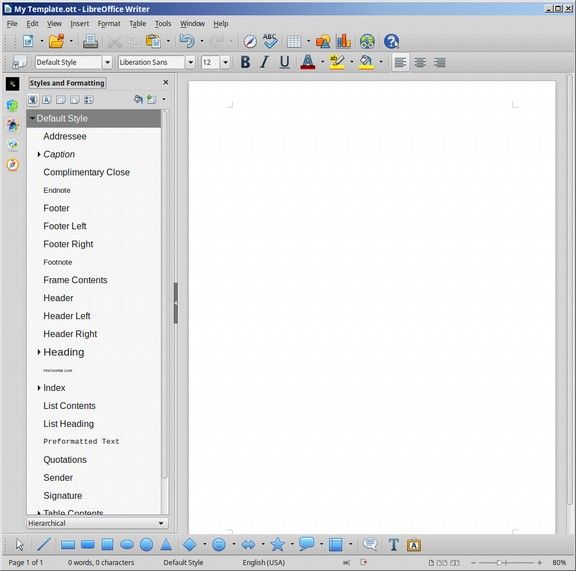Click English (USA) language in status bar
Image resolution: width=576 pixels, height=571 pixels.
pyautogui.click(x=264, y=562)
